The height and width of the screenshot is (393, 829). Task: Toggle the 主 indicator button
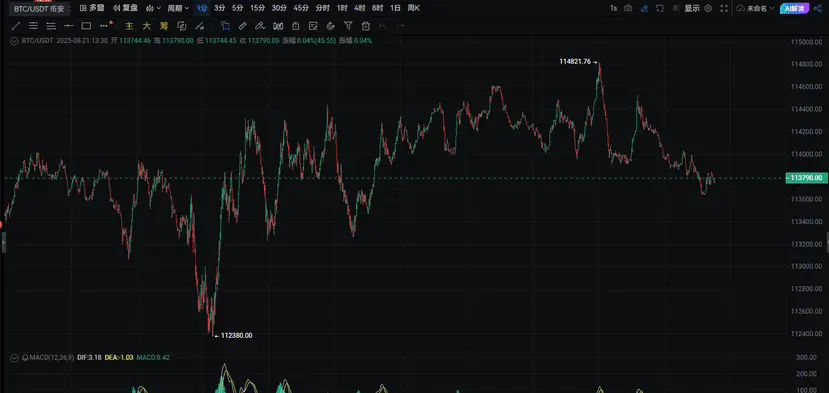click(x=129, y=25)
